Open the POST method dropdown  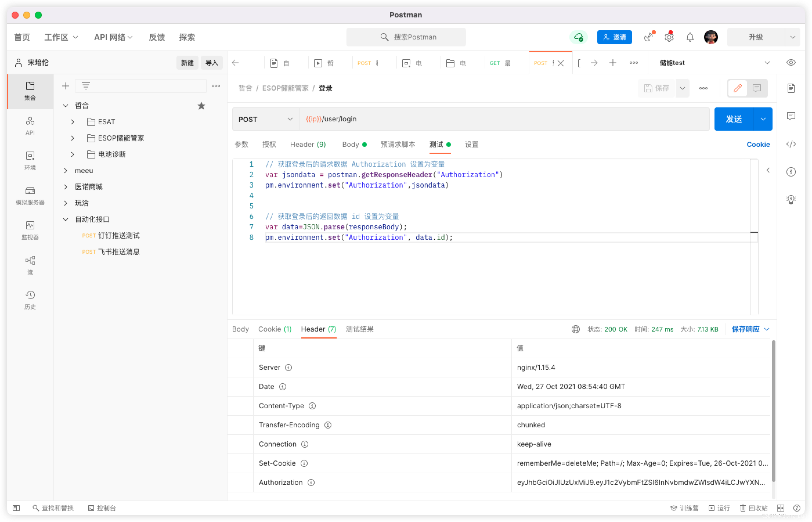(x=265, y=119)
